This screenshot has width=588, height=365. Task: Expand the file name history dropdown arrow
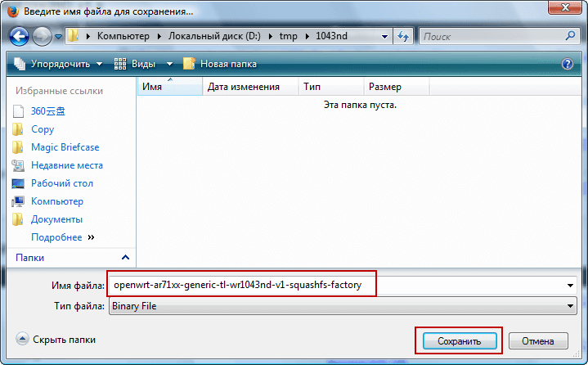(570, 285)
